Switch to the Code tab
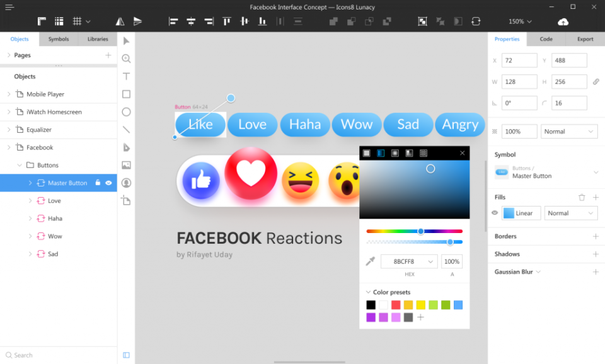 click(546, 39)
